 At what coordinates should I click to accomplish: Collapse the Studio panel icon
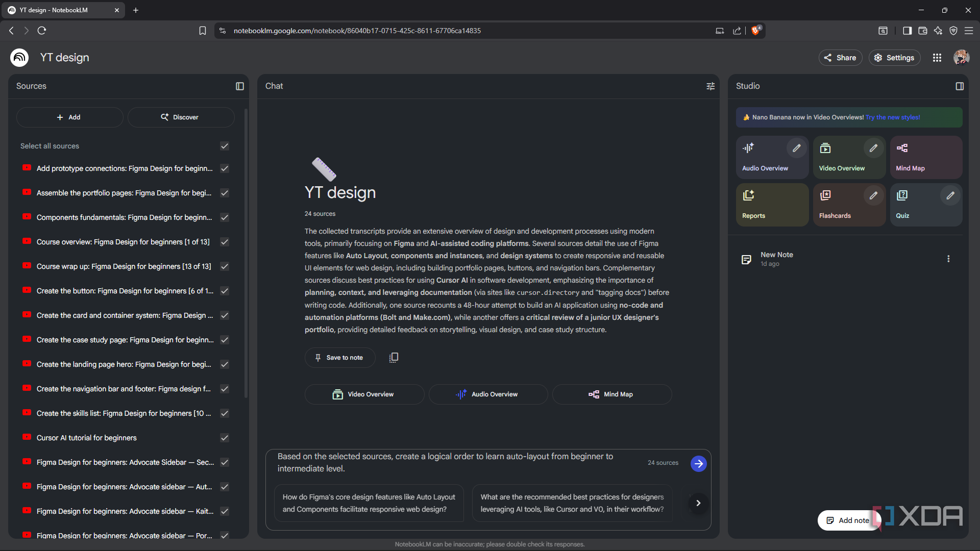(960, 86)
